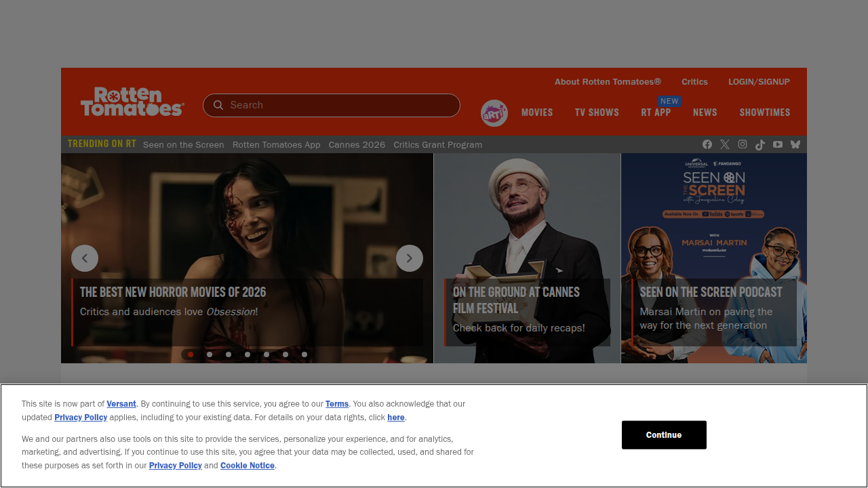Open the News menu
This screenshot has height=488, width=868.
(705, 113)
